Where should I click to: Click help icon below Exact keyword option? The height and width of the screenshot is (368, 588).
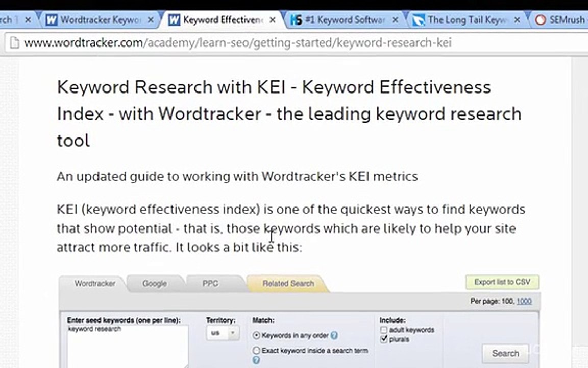256,360
